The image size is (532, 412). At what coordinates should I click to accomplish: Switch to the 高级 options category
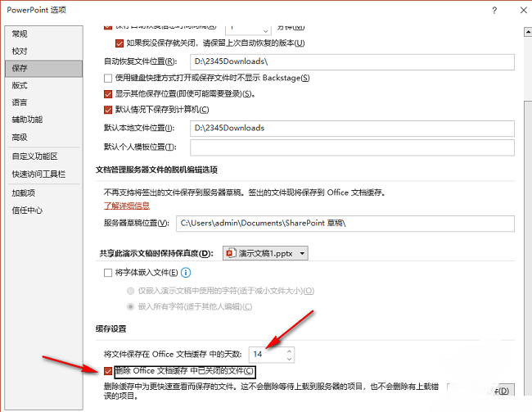coord(20,137)
